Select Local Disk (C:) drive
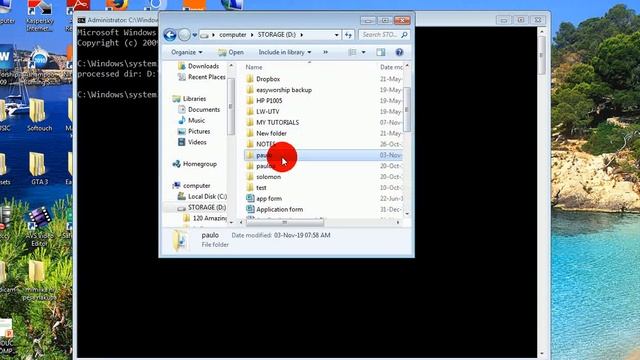Image resolution: width=640 pixels, height=360 pixels. point(202,197)
